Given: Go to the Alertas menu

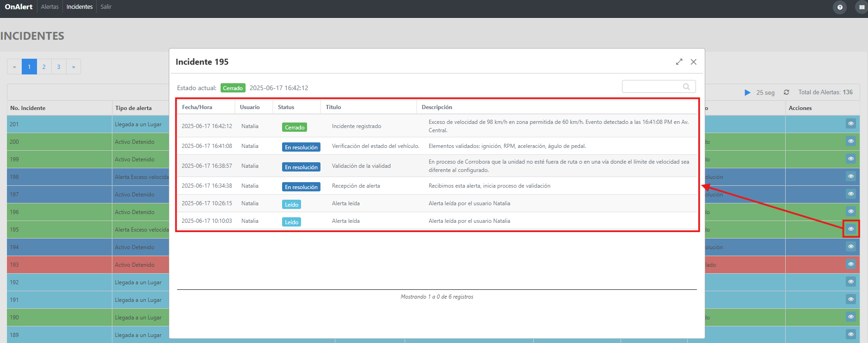Looking at the screenshot, I should coord(49,7).
